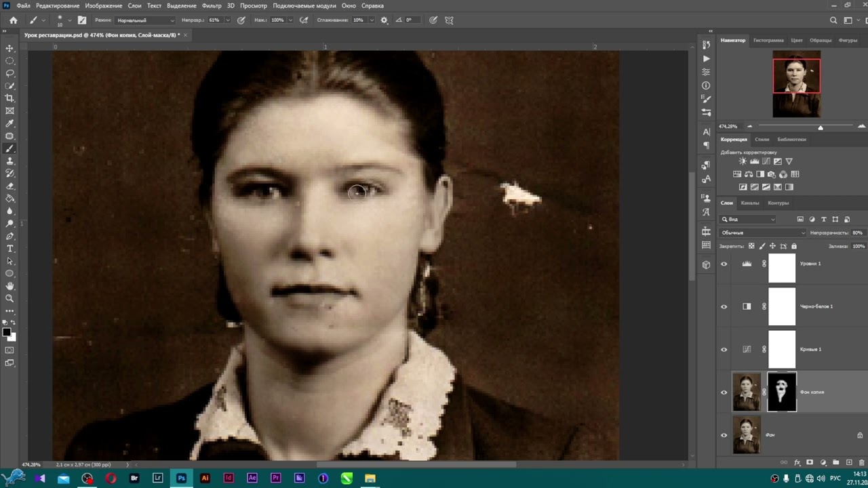This screenshot has width=868, height=488.
Task: Lock transparent pixels icon
Action: 751,246
